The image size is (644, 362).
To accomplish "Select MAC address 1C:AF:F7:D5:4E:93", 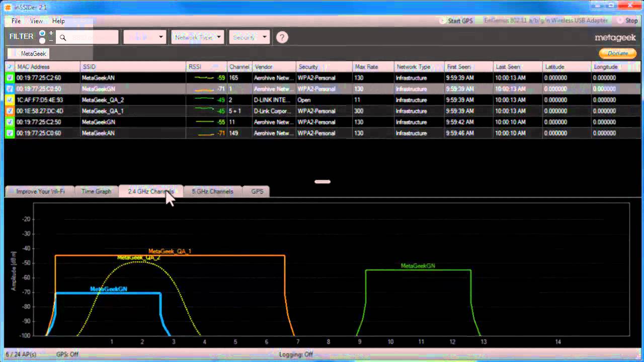I will [x=40, y=100].
